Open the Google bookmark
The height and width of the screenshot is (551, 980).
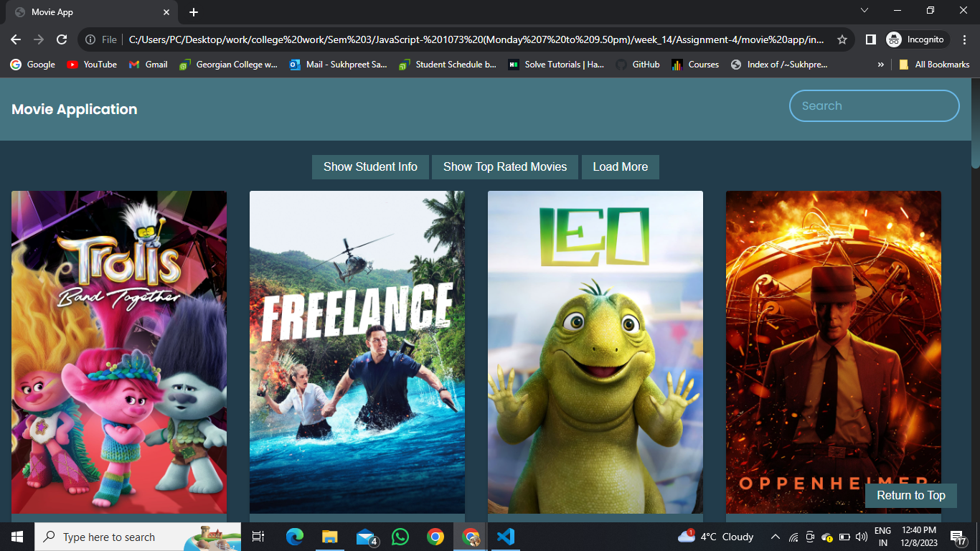tap(33, 65)
